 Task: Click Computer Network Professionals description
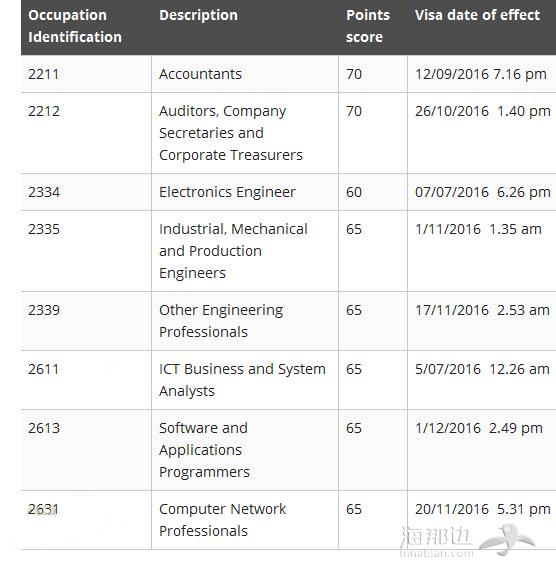tap(222, 520)
